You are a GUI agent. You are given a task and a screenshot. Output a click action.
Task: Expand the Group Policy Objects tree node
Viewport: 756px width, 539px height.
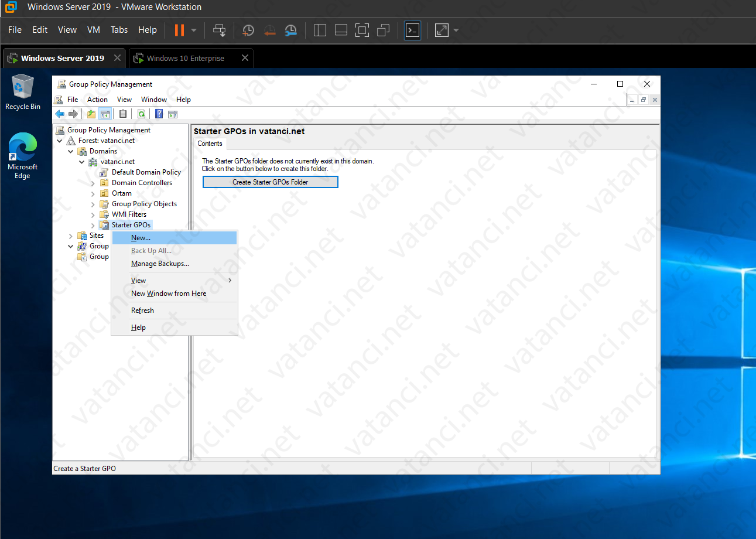click(93, 203)
